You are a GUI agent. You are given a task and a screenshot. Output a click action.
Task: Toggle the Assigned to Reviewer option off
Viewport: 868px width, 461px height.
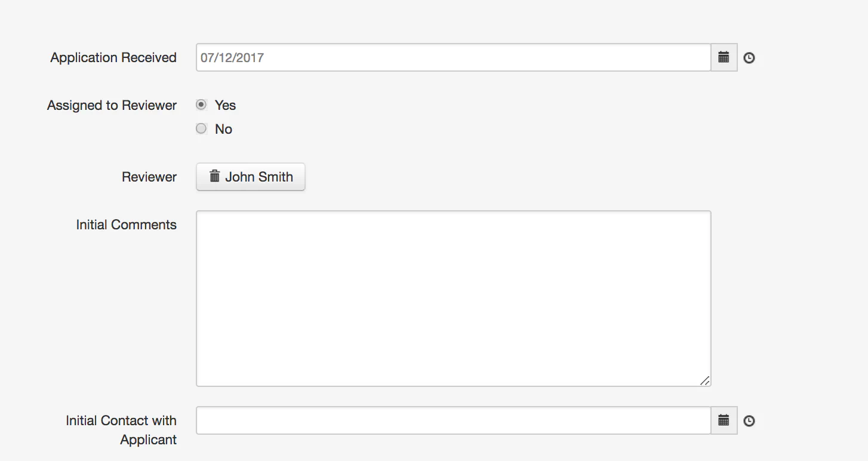point(201,128)
